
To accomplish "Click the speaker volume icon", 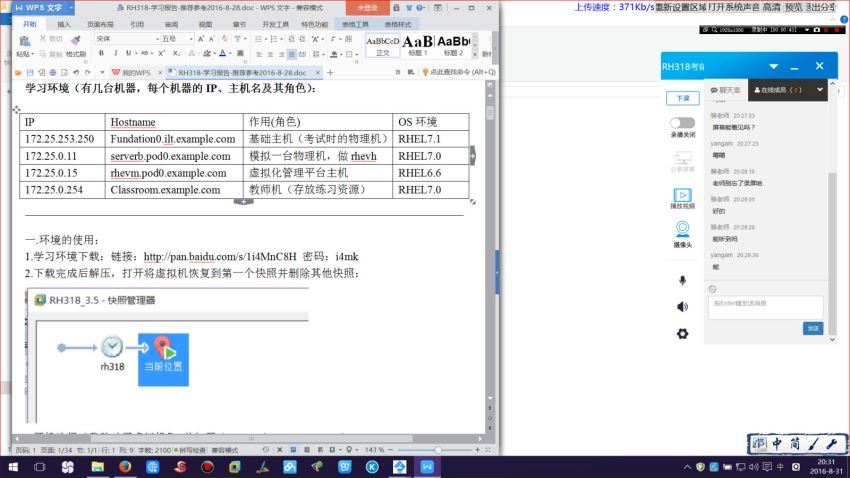I will [682, 307].
